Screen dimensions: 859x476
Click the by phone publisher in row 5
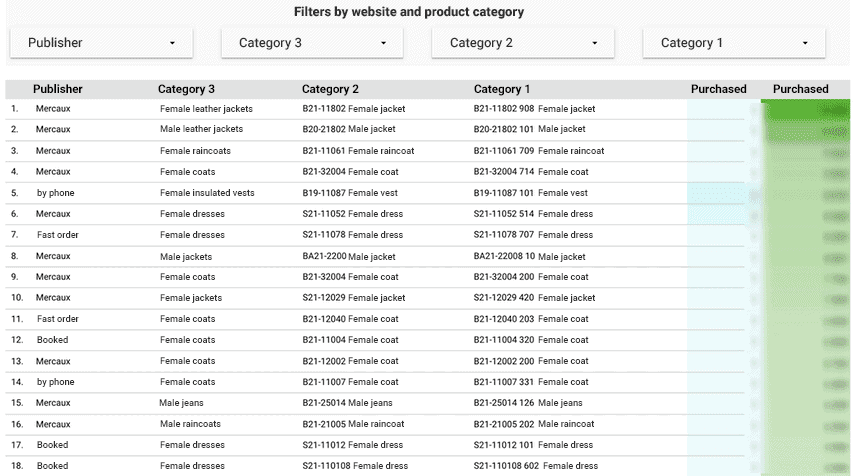(x=56, y=193)
